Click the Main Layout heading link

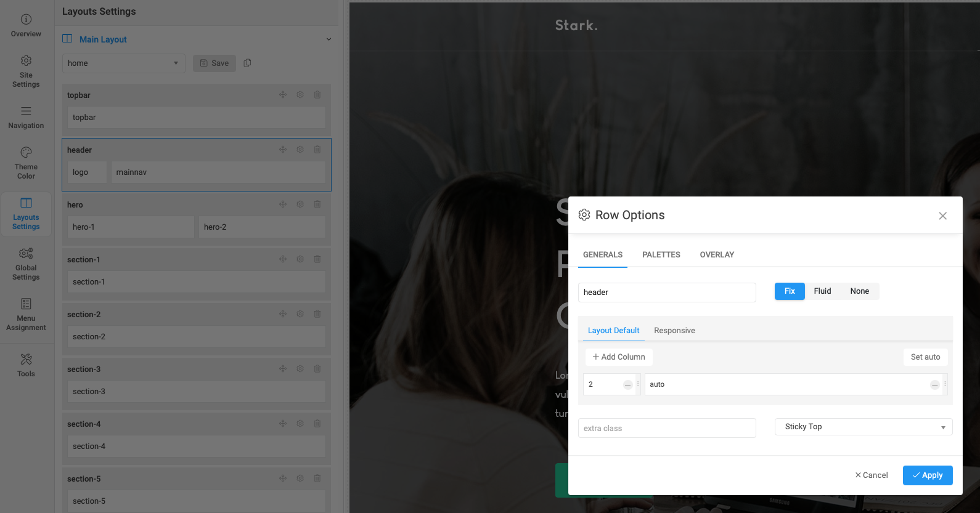pos(103,39)
